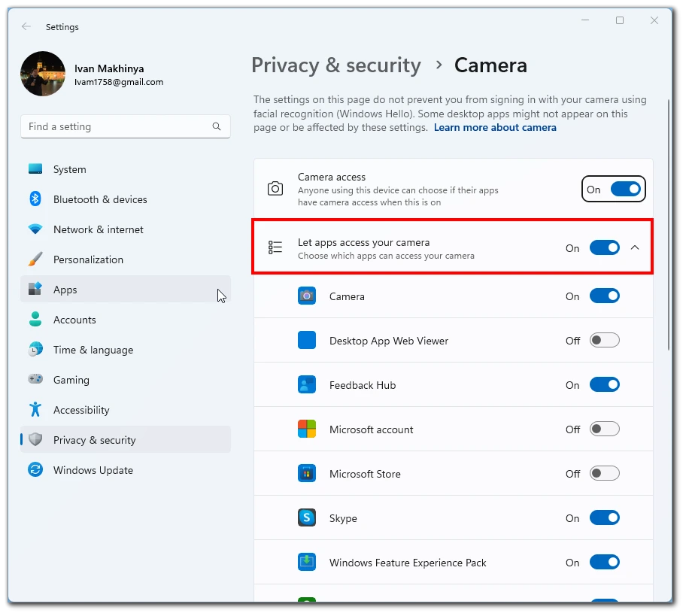Click the Skype app icon
Image resolution: width=686 pixels, height=616 pixels.
pos(307,518)
